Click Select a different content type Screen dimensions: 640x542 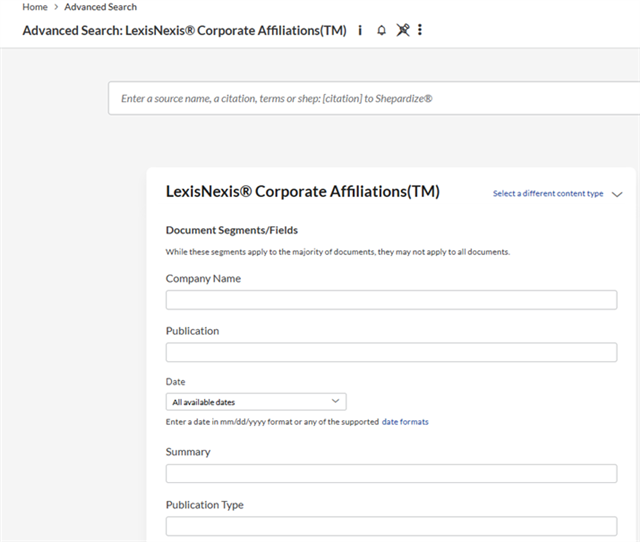(x=547, y=194)
